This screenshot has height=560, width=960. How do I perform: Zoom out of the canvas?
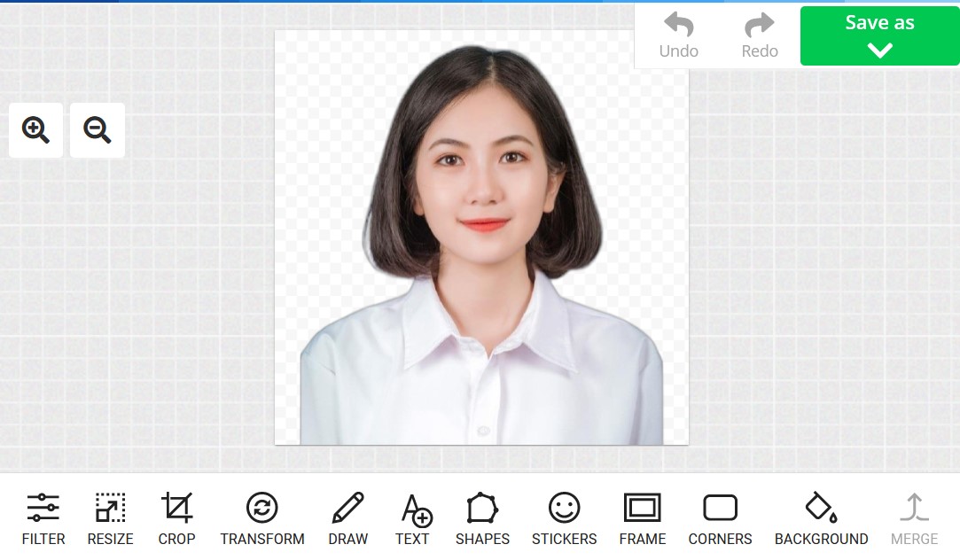[98, 130]
